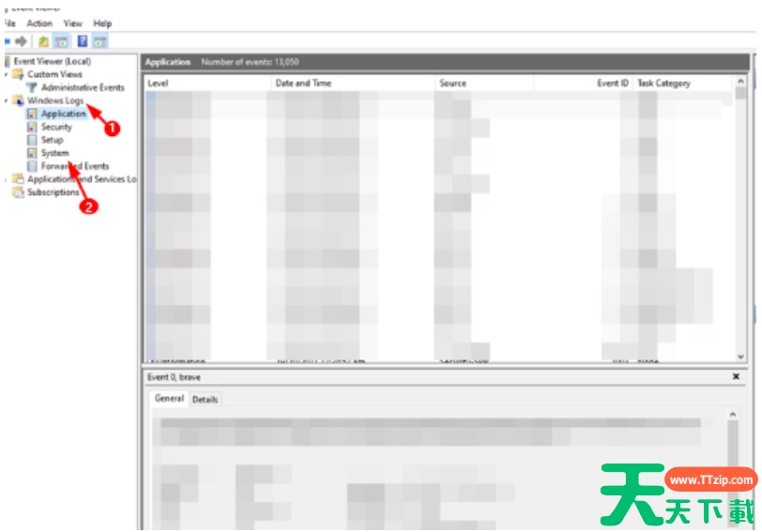The image size is (762, 532).
Task: Expand Applications and Services Logs node
Action: (7, 179)
